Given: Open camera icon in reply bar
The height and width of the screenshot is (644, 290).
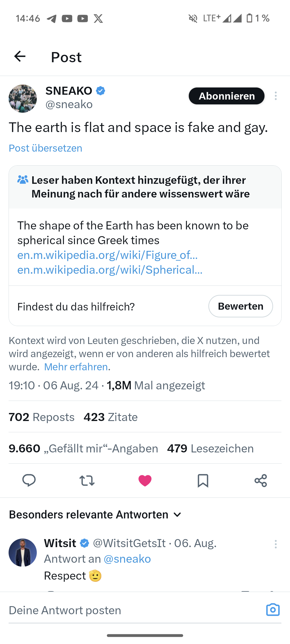Looking at the screenshot, I should (x=273, y=610).
